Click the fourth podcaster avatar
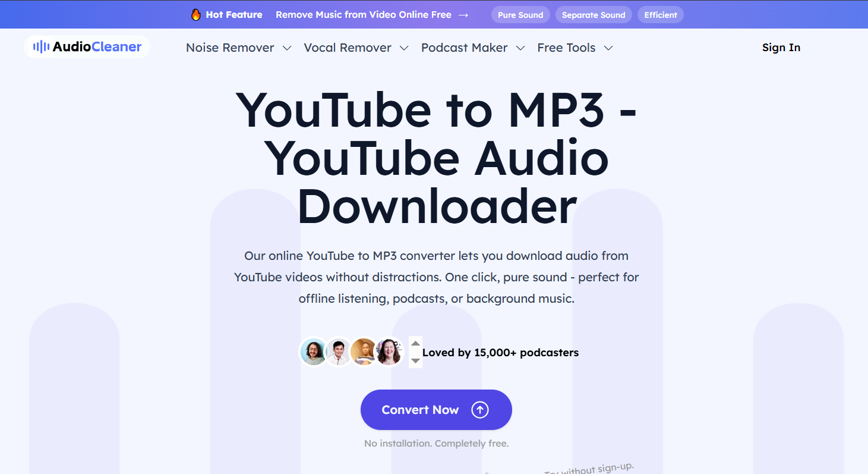 click(x=389, y=351)
